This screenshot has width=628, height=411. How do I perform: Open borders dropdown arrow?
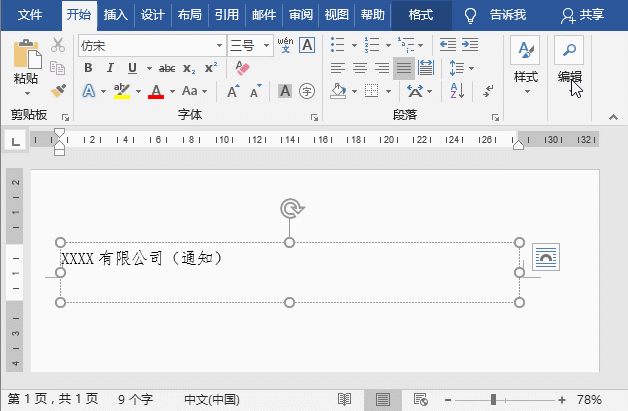388,91
